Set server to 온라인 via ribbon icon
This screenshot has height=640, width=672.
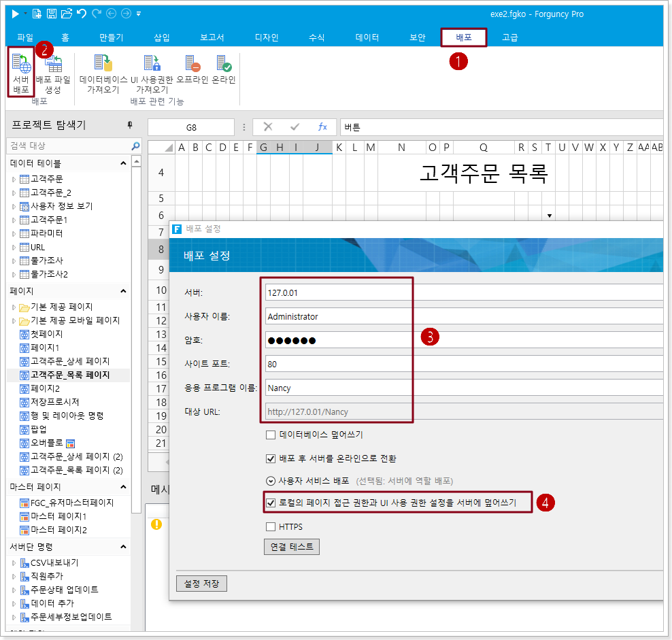click(x=223, y=64)
